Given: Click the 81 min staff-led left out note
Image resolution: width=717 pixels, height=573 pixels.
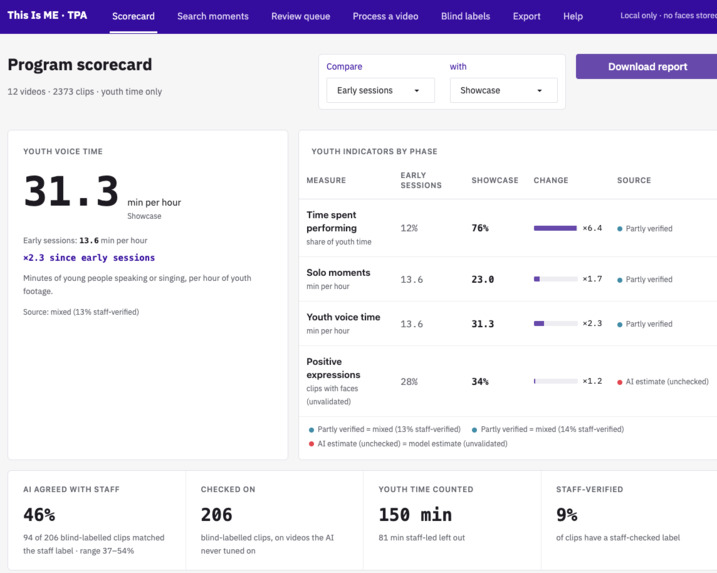Looking at the screenshot, I should (422, 538).
